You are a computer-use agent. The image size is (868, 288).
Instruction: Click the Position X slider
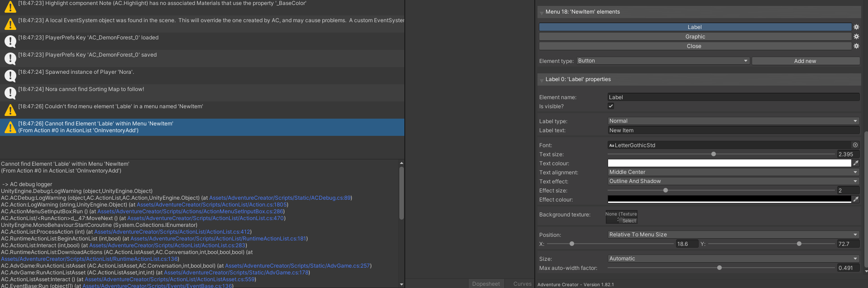(x=610, y=244)
